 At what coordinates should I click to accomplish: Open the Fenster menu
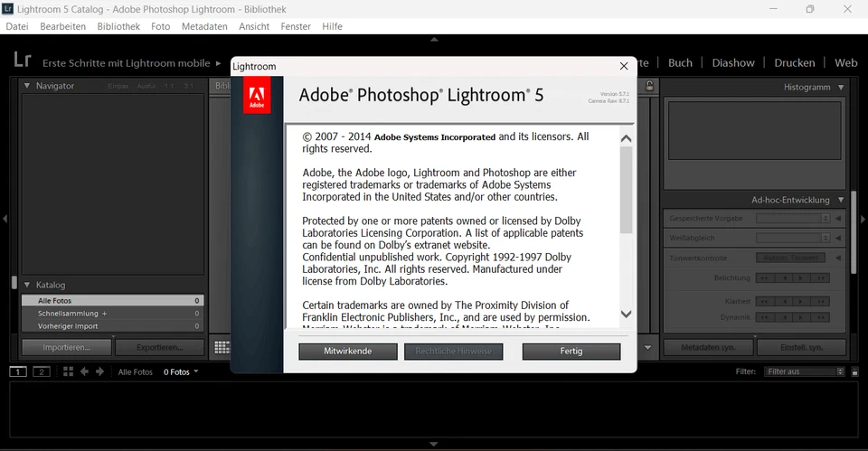(296, 26)
